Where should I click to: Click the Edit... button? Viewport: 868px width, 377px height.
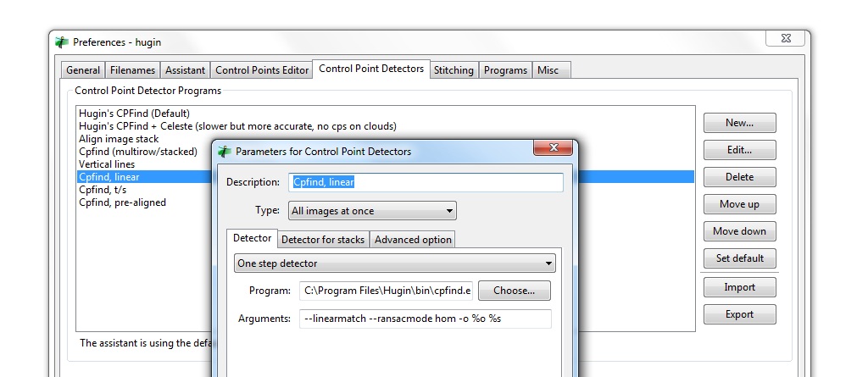739,150
